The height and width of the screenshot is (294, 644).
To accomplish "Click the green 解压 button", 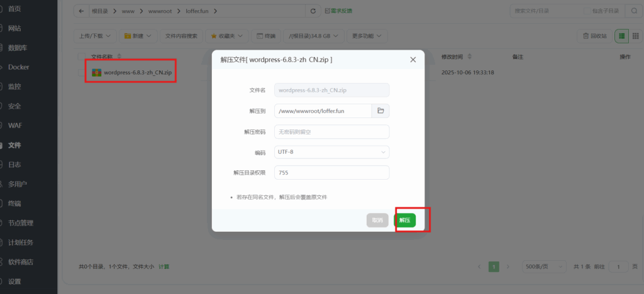I will pyautogui.click(x=404, y=220).
